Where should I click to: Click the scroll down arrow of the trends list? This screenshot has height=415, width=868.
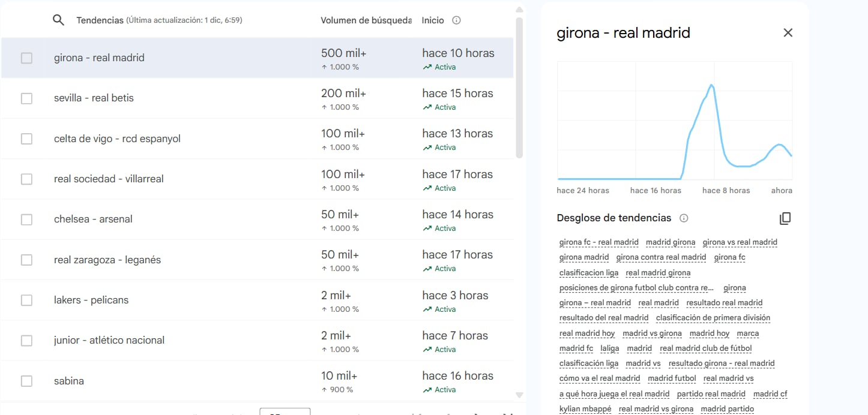coord(519,395)
